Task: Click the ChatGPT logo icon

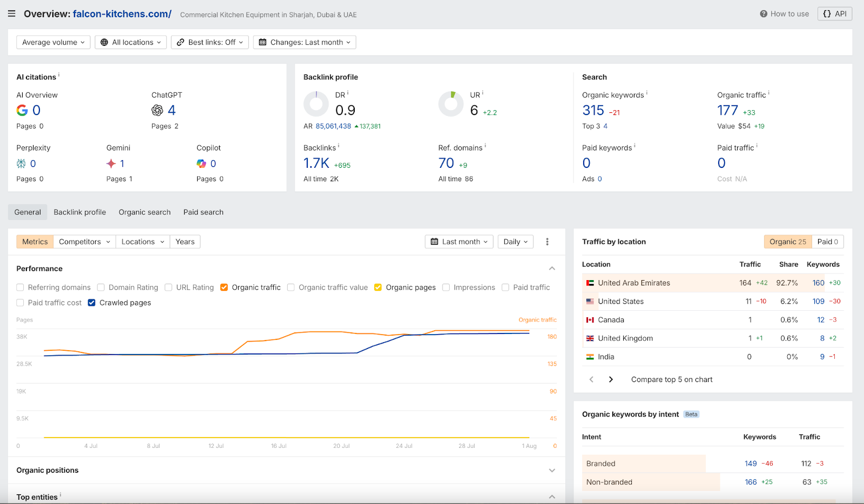Action: pos(157,111)
